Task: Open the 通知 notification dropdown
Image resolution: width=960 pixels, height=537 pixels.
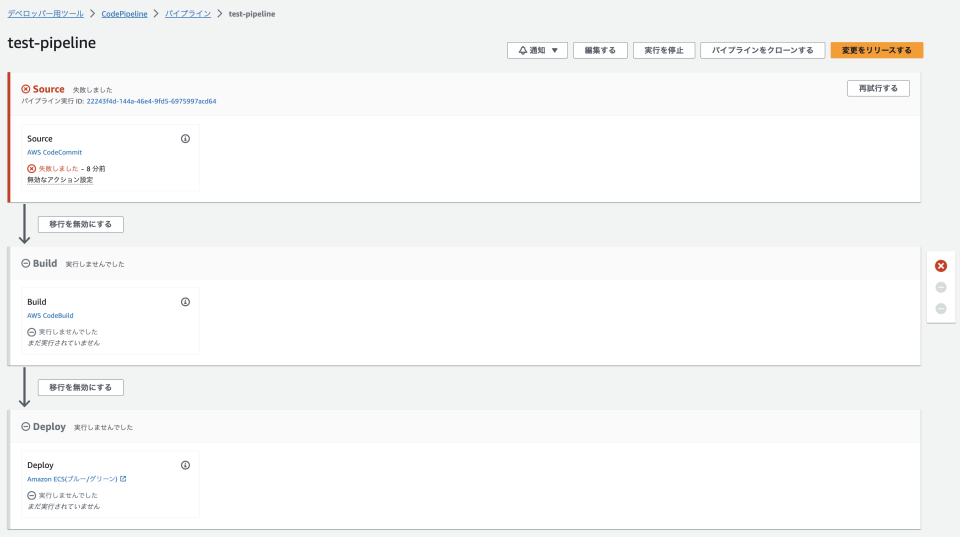Action: [x=537, y=50]
